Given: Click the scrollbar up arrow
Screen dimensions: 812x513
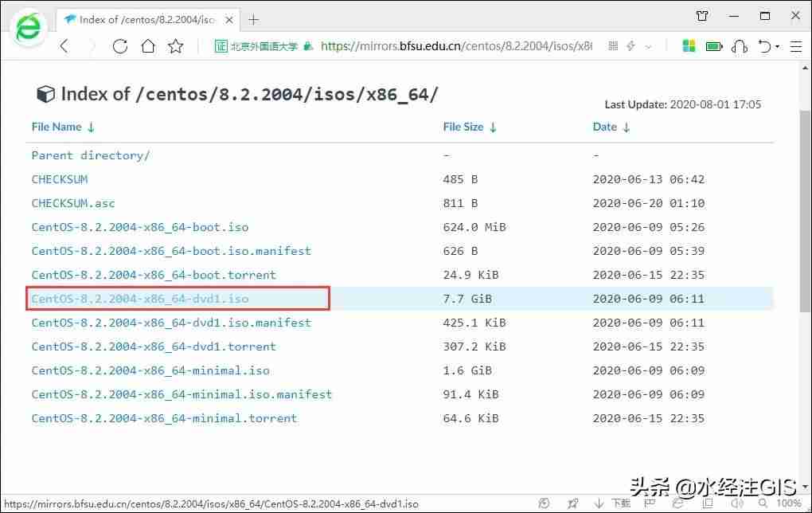Looking at the screenshot, I should 805,68.
